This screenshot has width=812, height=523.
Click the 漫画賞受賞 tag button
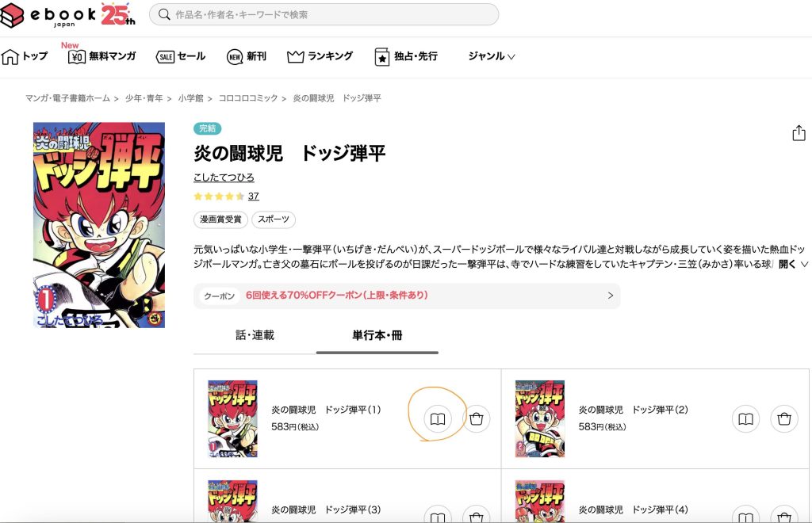220,220
